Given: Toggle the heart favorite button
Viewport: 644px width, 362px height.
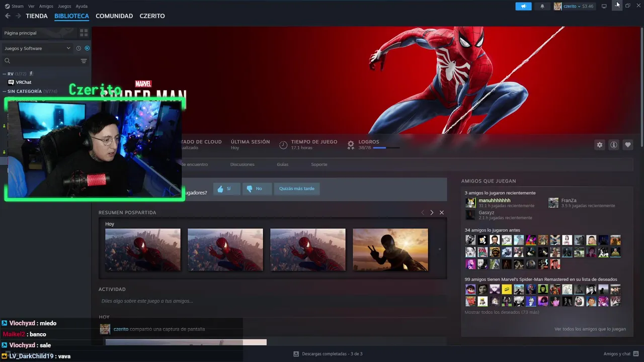Looking at the screenshot, I should point(628,145).
